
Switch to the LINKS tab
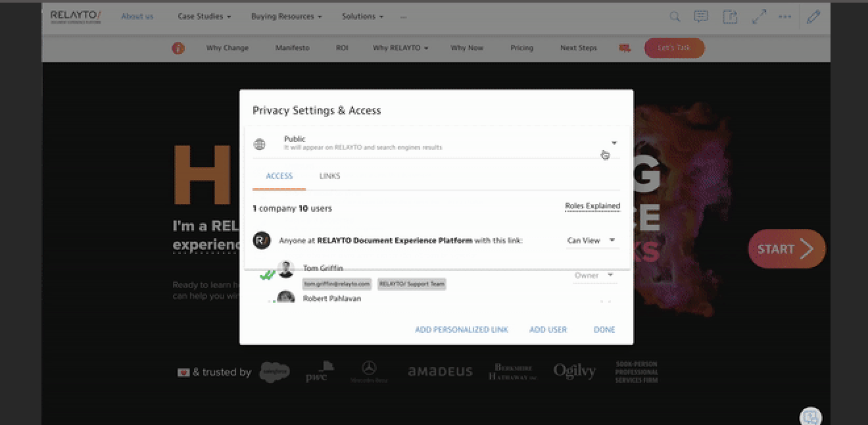point(329,176)
